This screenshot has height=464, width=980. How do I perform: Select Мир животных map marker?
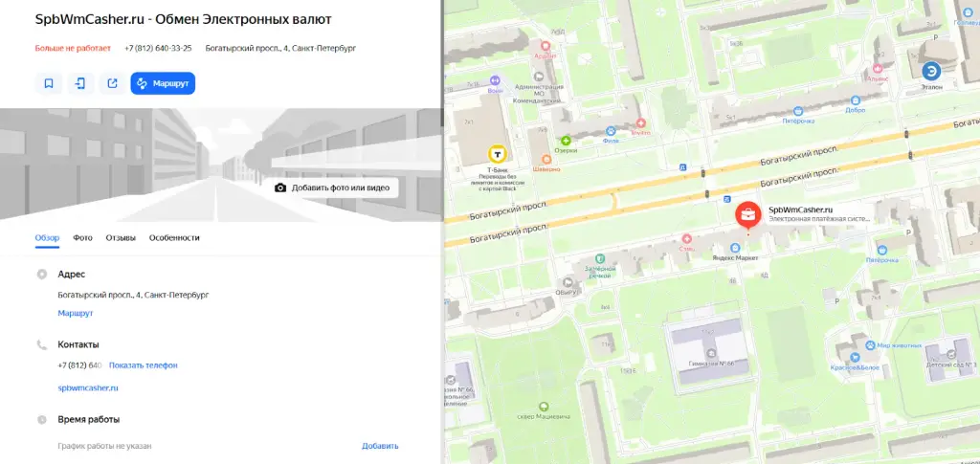869,344
